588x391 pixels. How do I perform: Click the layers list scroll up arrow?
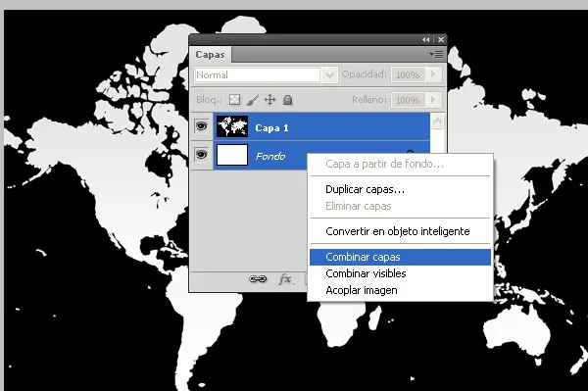437,122
